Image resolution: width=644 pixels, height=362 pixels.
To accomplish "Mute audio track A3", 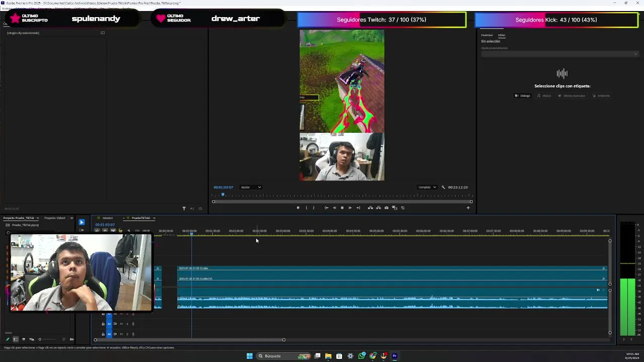I will pyautogui.click(x=121, y=324).
